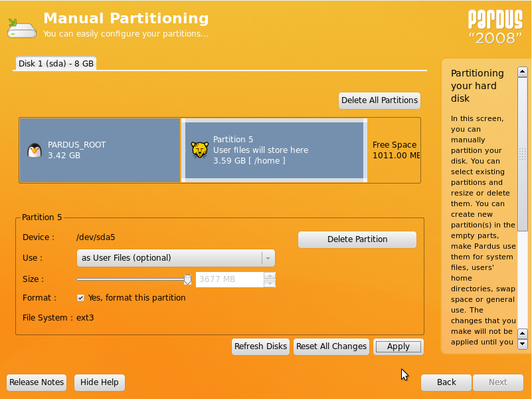Toggle the format this partition checkbox

tap(80, 298)
